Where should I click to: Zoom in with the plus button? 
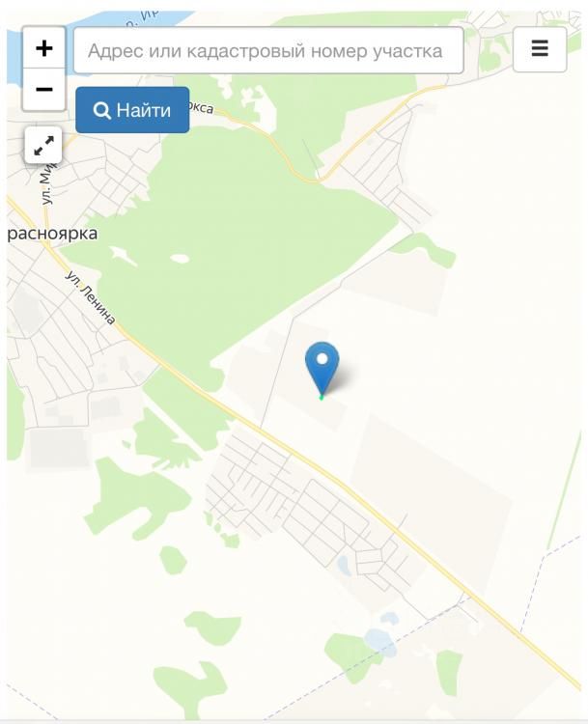(43, 48)
